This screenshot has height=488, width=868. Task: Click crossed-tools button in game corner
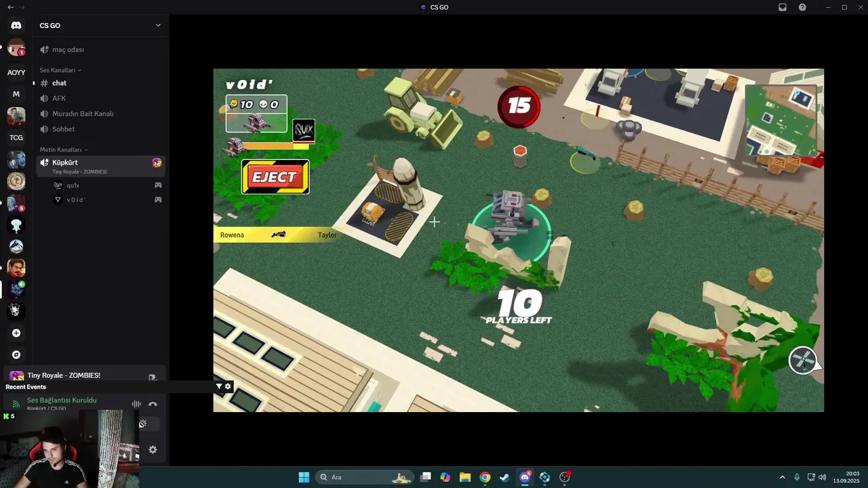(804, 360)
